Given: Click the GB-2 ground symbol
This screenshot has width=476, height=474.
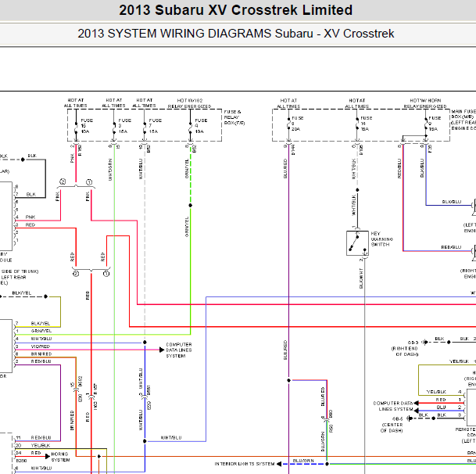Looking at the screenshot, I should coord(425,342).
